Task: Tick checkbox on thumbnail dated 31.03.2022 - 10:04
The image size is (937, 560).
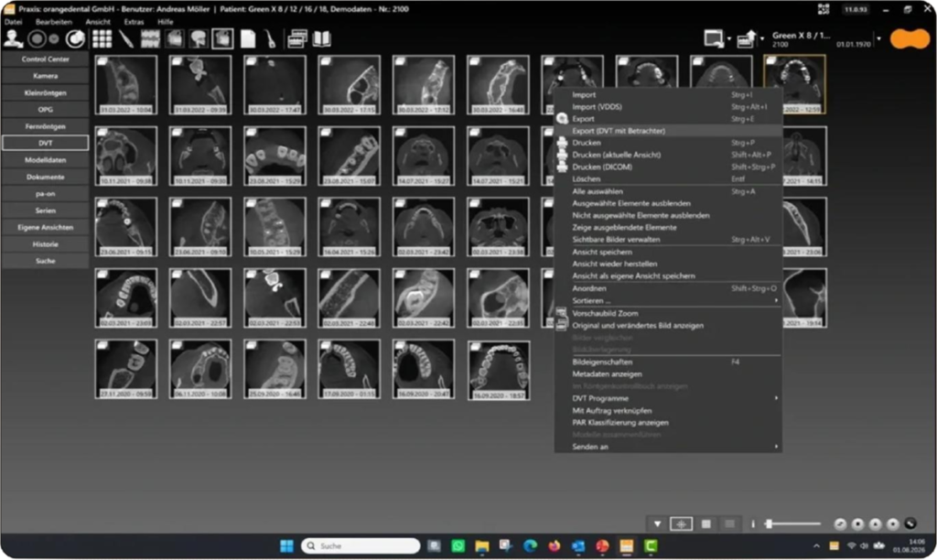Action: (102, 61)
